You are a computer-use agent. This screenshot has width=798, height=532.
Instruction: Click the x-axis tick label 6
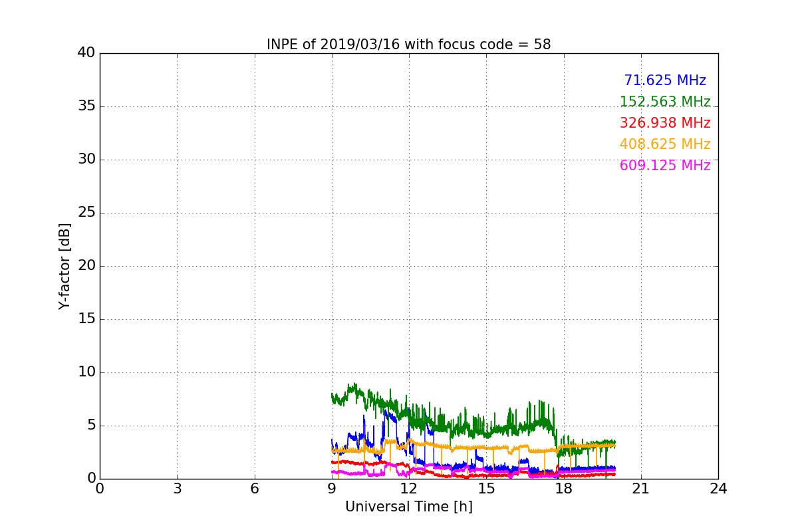click(255, 489)
